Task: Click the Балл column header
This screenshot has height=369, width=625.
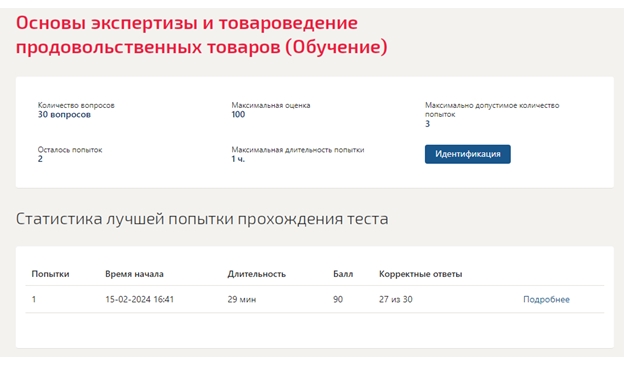Action: [343, 274]
